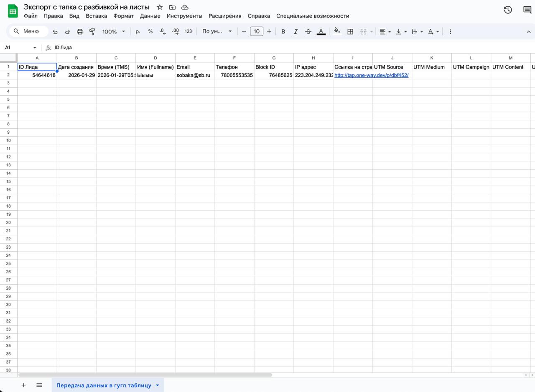Image resolution: width=535 pixels, height=392 pixels.
Task: Open the Данные menu
Action: click(x=150, y=16)
